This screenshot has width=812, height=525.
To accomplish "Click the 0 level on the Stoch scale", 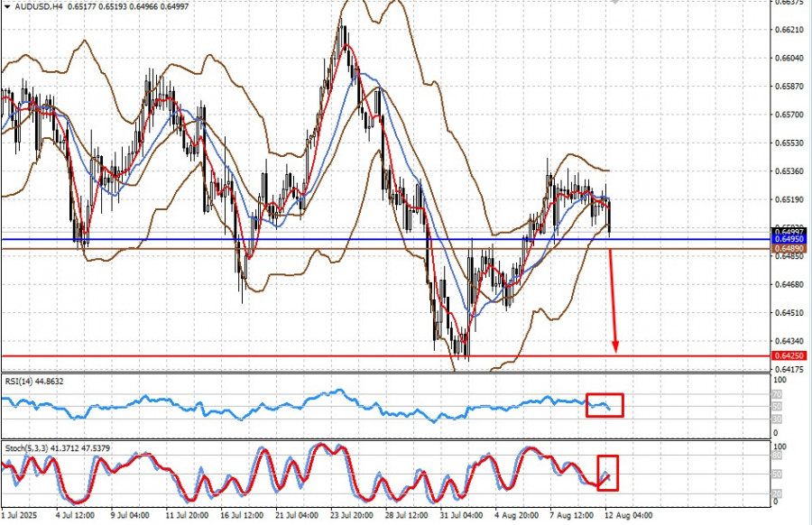I will point(775,502).
